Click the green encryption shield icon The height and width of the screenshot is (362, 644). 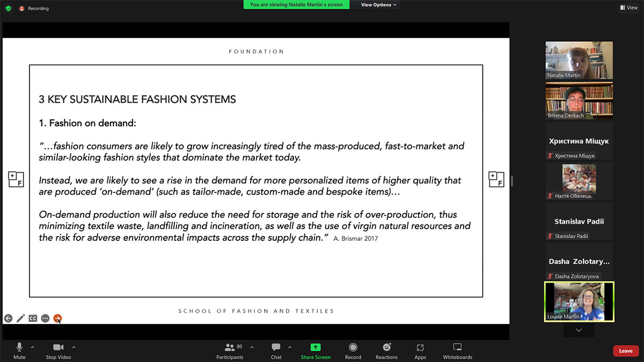coord(8,9)
